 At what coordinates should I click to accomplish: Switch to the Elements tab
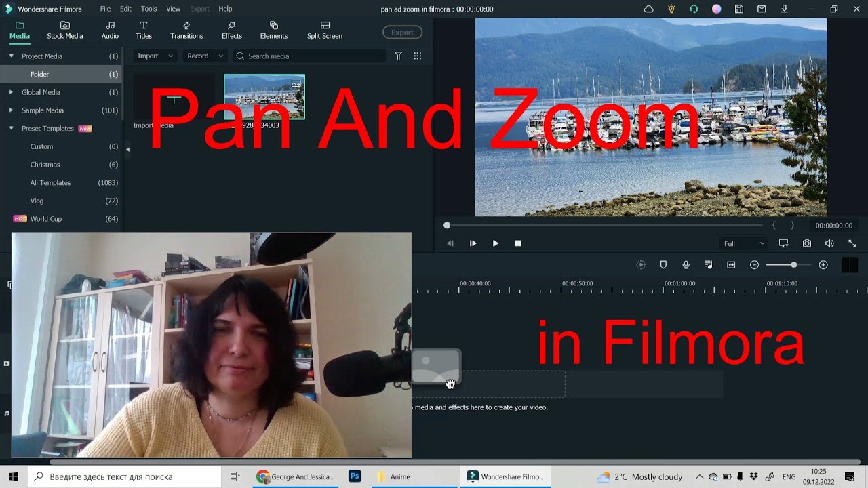pyautogui.click(x=274, y=30)
